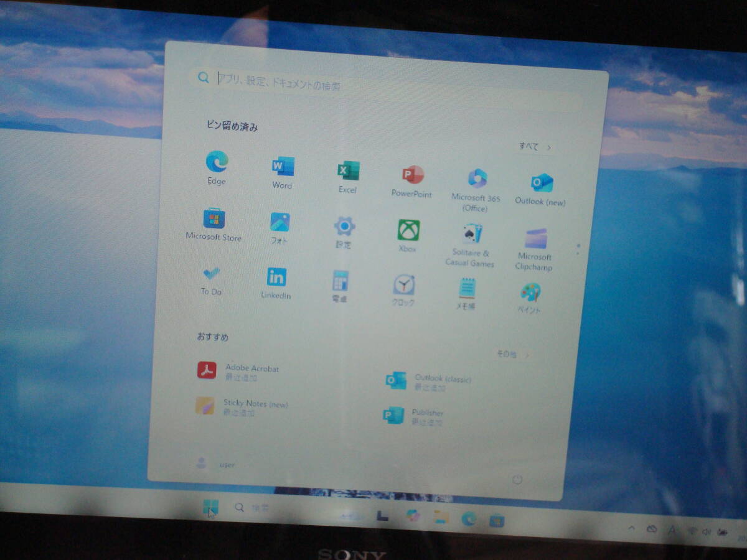Viewport: 747px width, 560px height.
Task: Open the フォト photos app
Action: coord(280,228)
